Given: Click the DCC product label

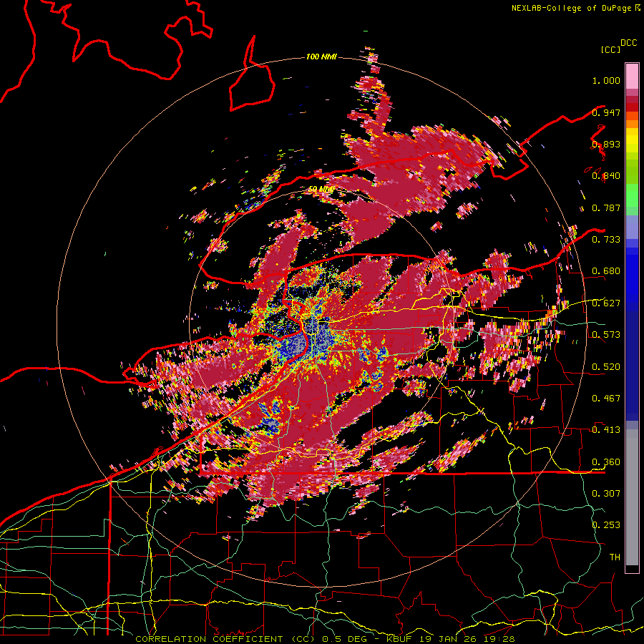Looking at the screenshot, I should click(629, 43).
